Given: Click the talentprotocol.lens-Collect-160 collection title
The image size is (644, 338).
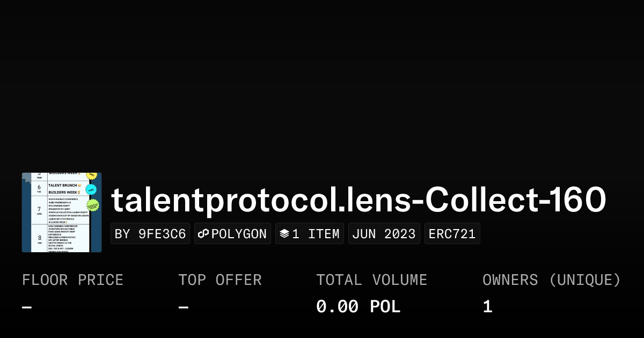Looking at the screenshot, I should click(358, 200).
